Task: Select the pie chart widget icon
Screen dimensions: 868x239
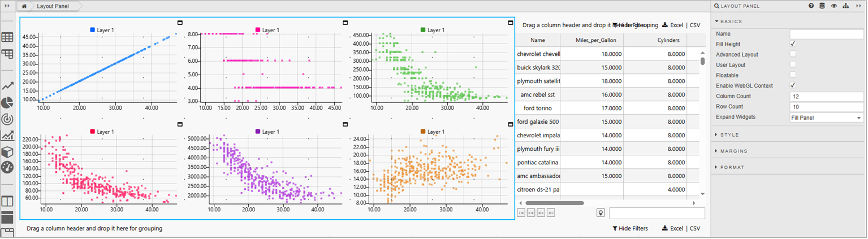Action: (7, 103)
